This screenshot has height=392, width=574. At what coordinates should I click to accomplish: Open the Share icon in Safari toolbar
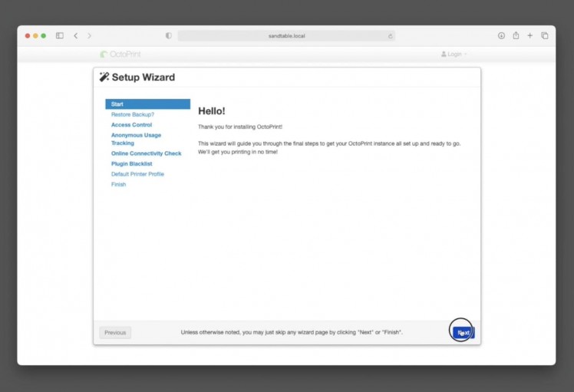(516, 35)
